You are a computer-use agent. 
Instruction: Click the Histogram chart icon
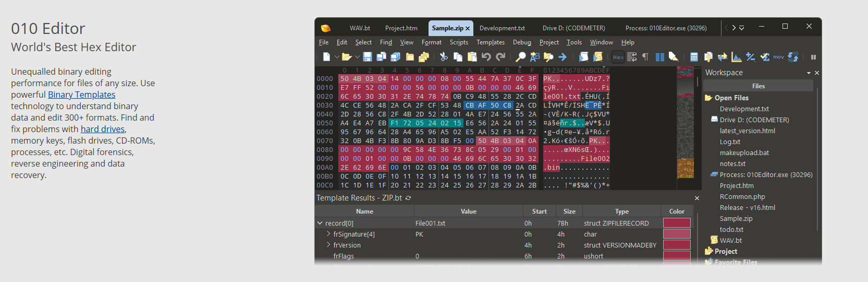point(736,57)
